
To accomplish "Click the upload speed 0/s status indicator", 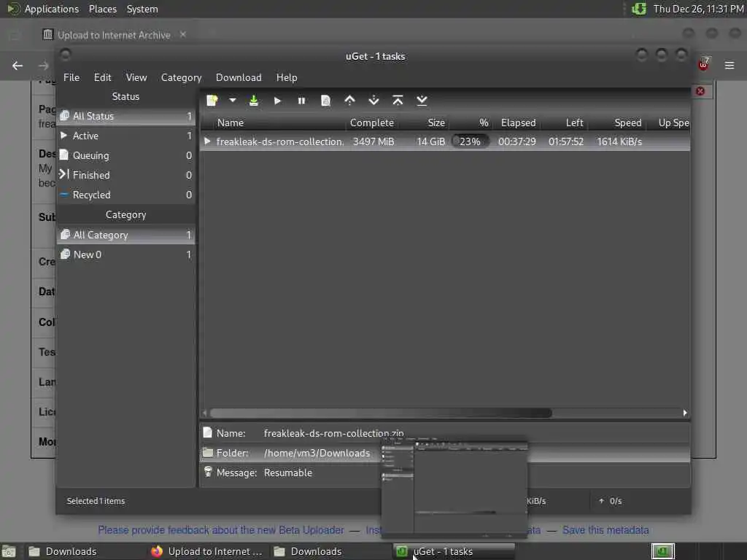I will click(x=611, y=501).
